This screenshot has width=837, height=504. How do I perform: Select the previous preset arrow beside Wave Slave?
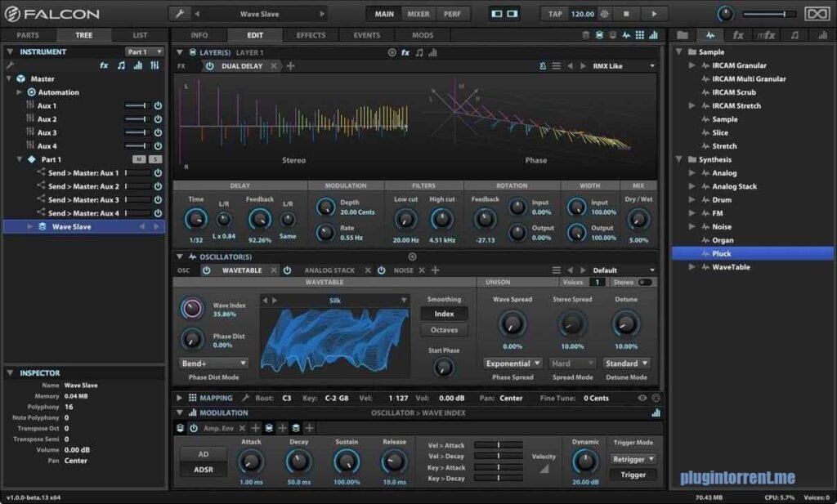pos(197,14)
